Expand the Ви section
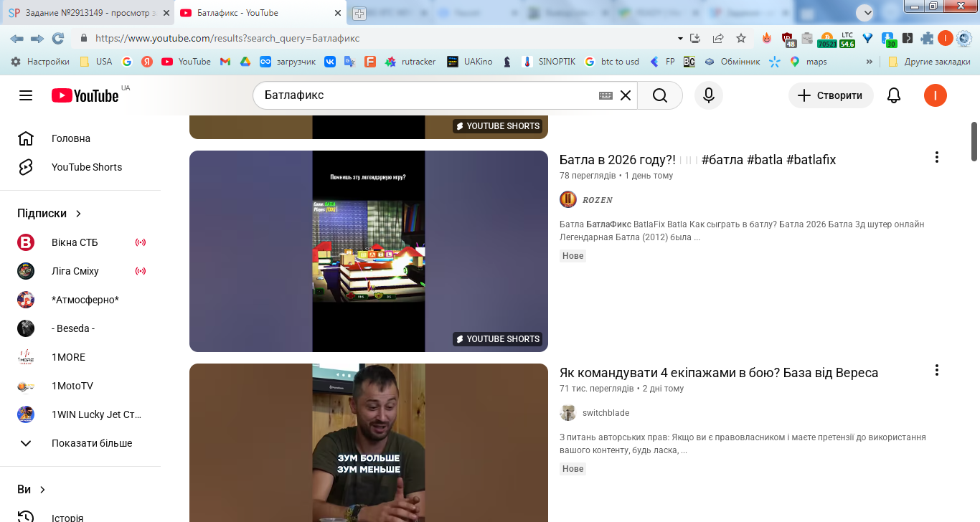Screen dimensions: 980x522 [x=32, y=490]
